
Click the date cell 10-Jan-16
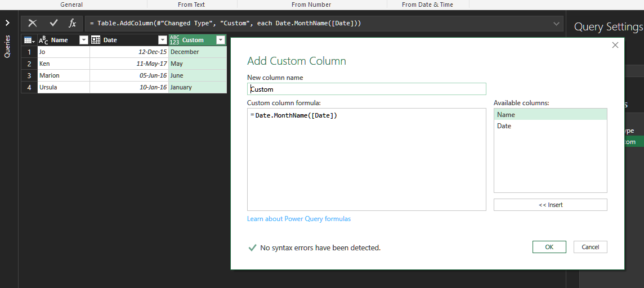coord(129,87)
